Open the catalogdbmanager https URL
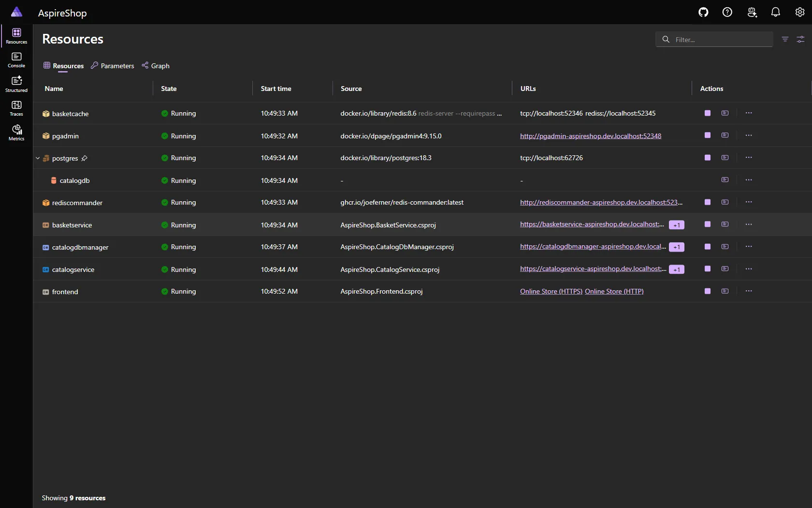Image resolution: width=812 pixels, height=508 pixels. pyautogui.click(x=593, y=247)
